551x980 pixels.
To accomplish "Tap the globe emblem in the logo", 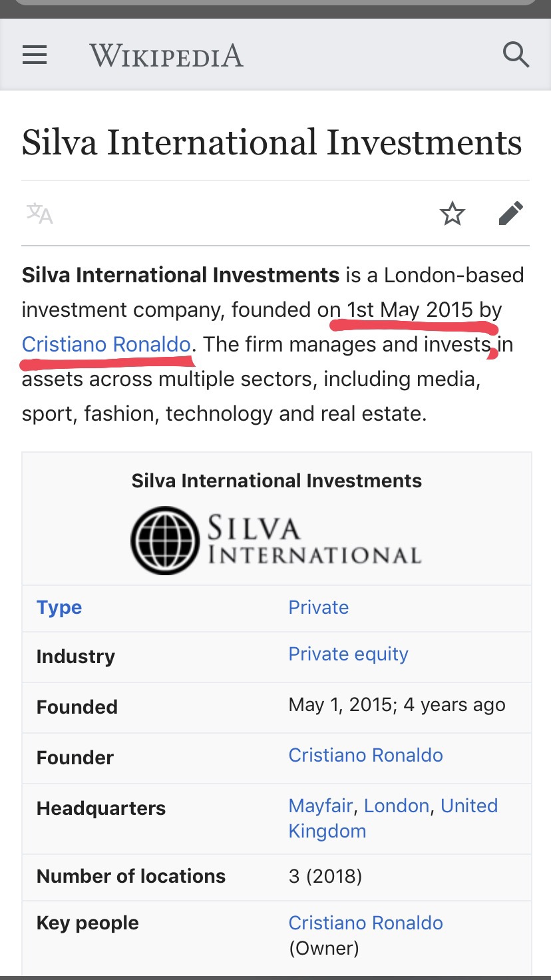I will pos(165,541).
